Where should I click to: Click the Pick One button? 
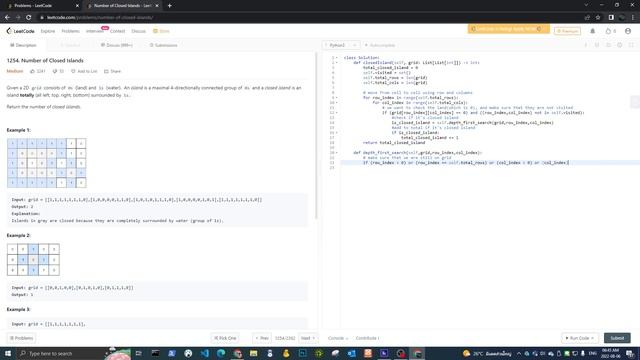225,338
